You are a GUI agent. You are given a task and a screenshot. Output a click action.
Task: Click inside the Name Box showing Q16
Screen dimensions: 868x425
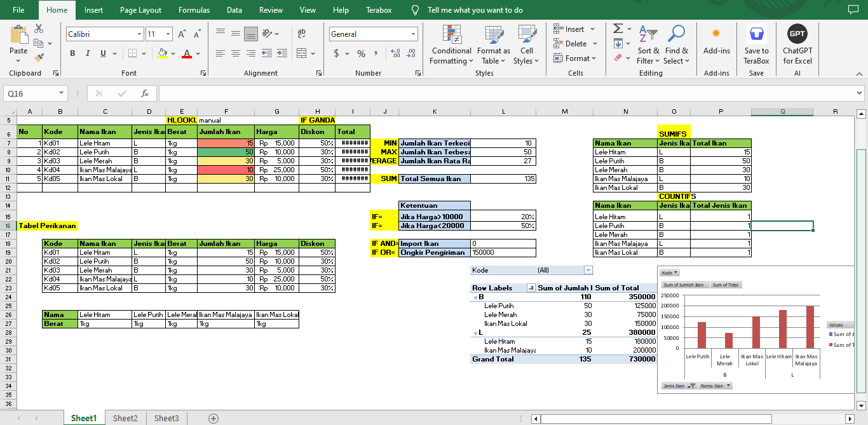pos(29,93)
